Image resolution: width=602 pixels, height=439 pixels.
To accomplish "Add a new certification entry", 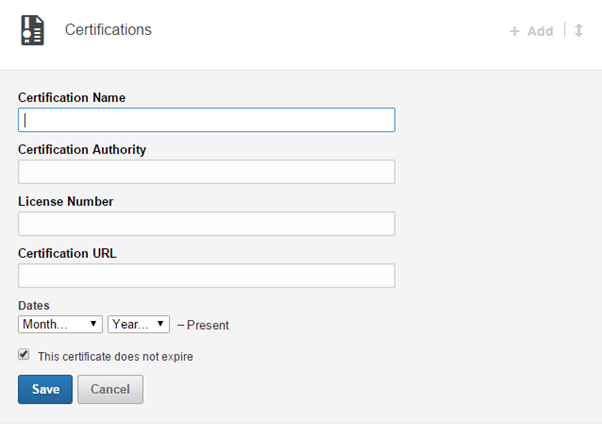I will click(531, 31).
